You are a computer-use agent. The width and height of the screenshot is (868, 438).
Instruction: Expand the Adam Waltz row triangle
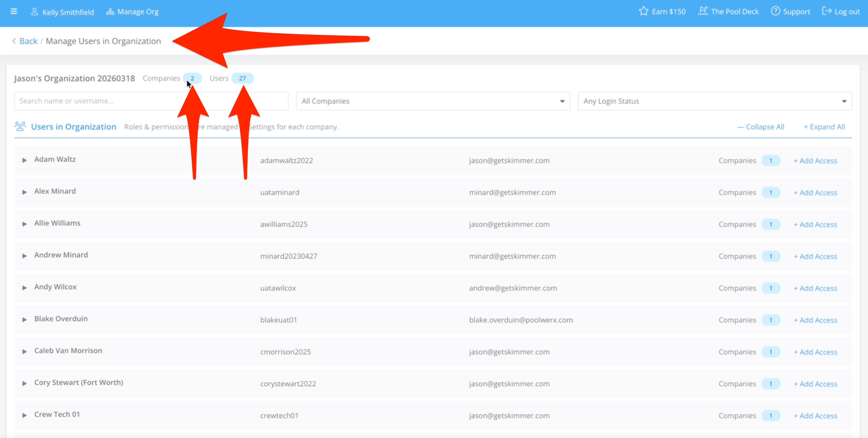pyautogui.click(x=24, y=160)
